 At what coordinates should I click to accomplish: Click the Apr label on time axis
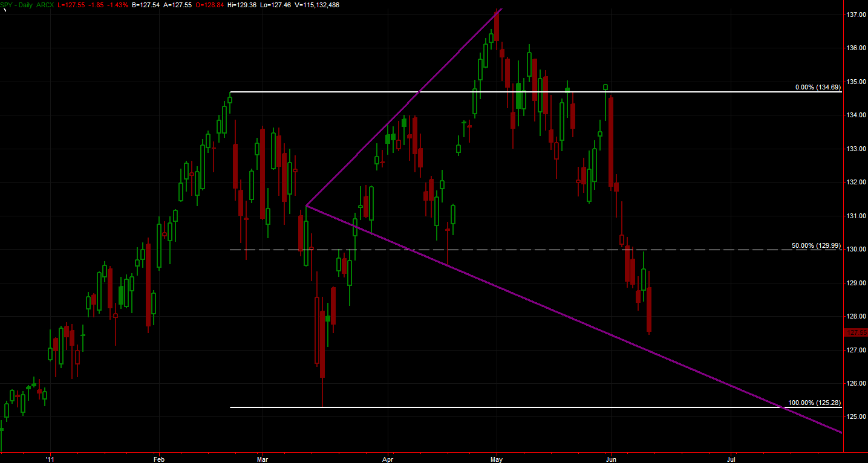tap(387, 459)
